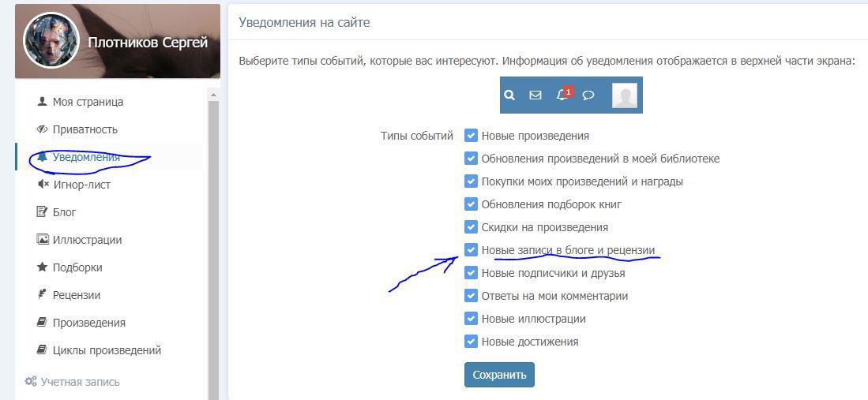Open Моя страница menu item

[88, 102]
